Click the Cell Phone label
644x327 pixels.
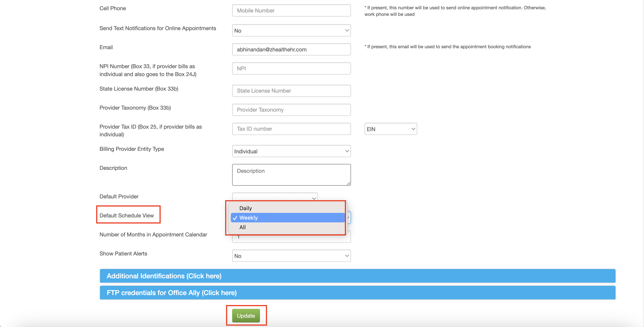pyautogui.click(x=112, y=8)
